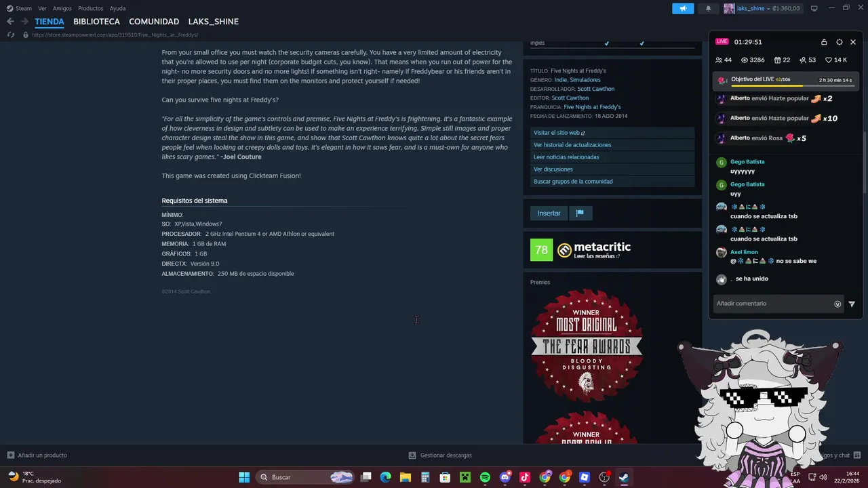Open the Windows Start menu
This screenshot has width=868, height=488.
tap(244, 477)
